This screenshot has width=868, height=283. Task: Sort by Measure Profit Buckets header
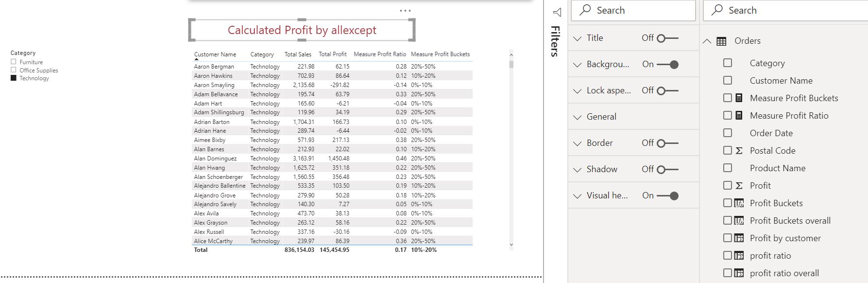coord(441,54)
